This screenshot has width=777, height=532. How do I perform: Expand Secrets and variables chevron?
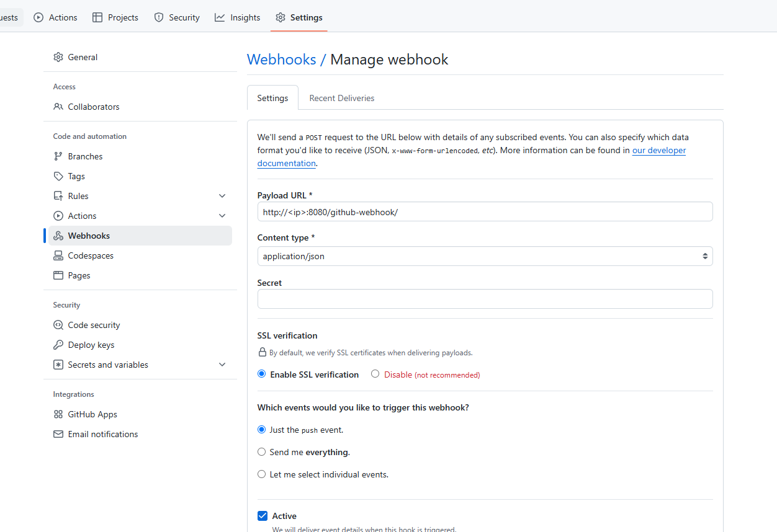[x=222, y=365]
